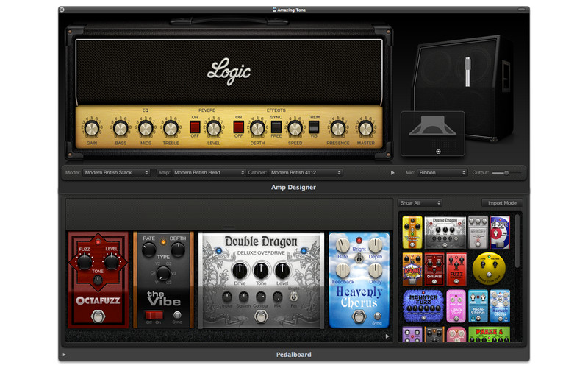Open the Cabinet dropdown menu
The width and height of the screenshot is (588, 368).
tap(305, 173)
